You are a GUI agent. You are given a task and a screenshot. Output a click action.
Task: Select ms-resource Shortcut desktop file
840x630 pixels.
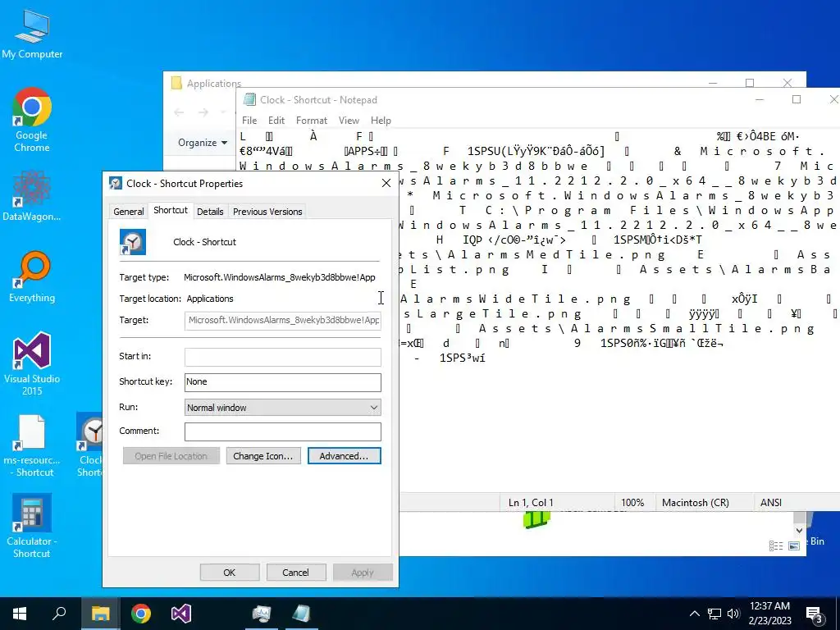pyautogui.click(x=32, y=445)
